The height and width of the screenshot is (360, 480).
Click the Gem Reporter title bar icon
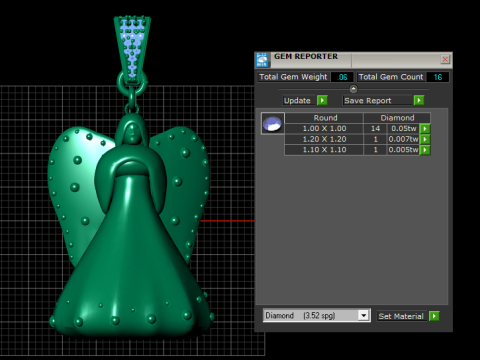(x=262, y=60)
